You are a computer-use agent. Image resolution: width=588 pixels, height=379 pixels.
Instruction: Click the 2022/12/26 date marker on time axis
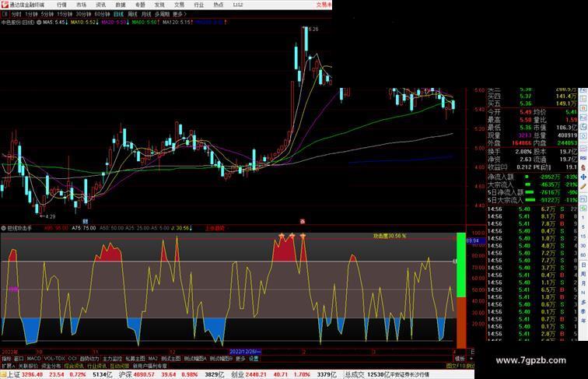[x=245, y=352]
